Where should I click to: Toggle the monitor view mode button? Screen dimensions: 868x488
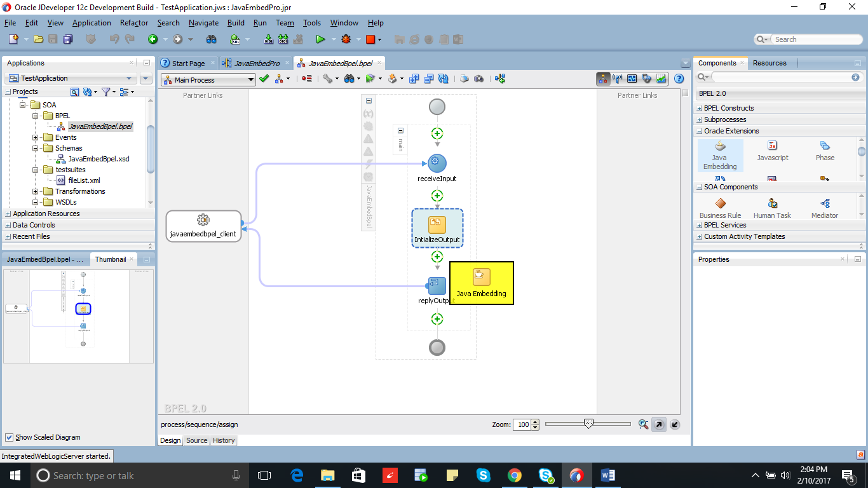[632, 79]
